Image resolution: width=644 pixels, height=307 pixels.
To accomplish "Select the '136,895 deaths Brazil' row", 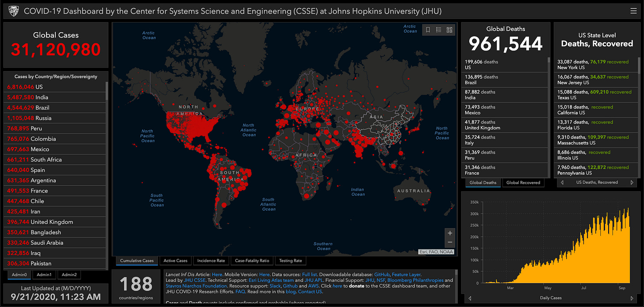I will point(505,80).
